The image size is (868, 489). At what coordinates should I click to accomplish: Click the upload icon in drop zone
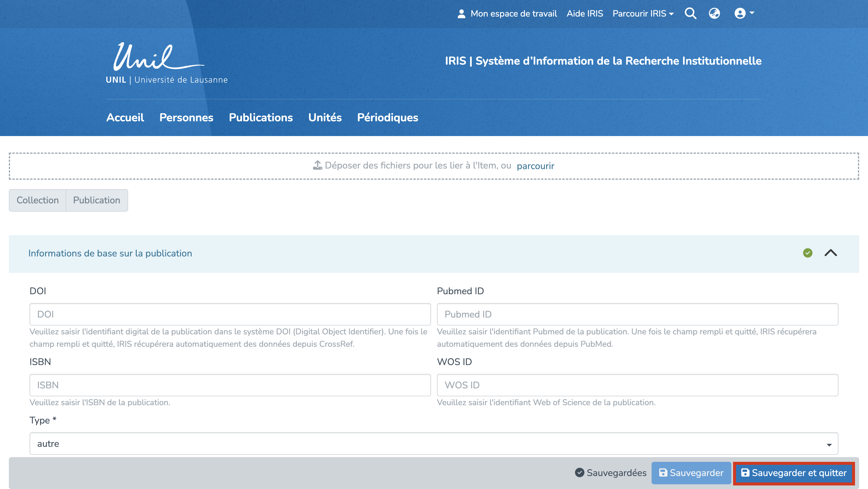(x=317, y=165)
